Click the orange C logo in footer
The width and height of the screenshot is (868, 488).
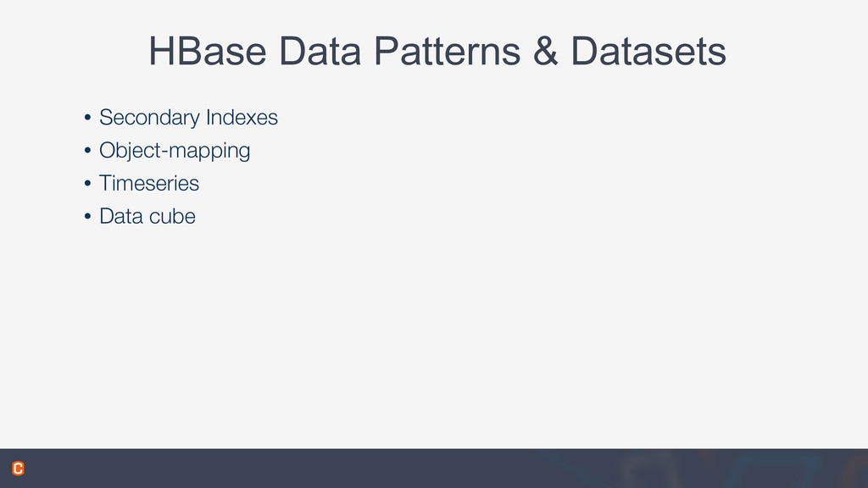tap(19, 468)
